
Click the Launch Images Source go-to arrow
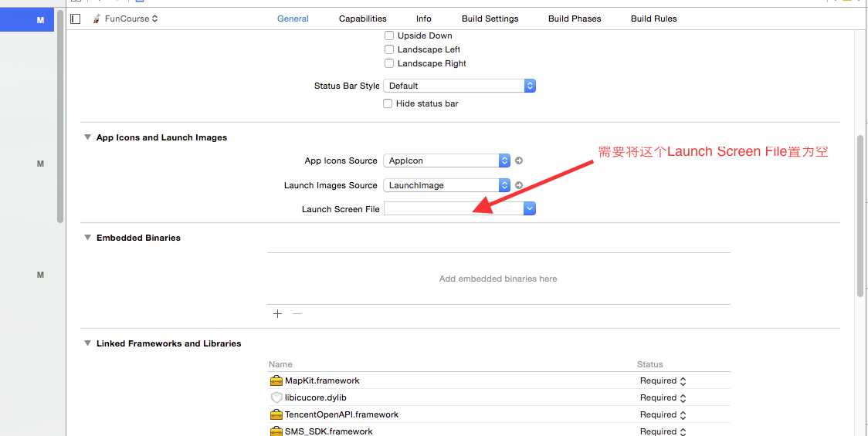(x=519, y=185)
